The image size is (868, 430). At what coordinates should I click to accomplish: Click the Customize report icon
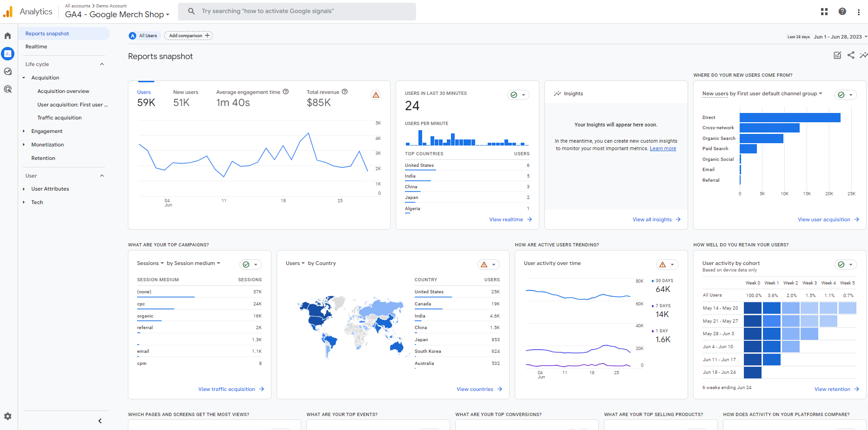pyautogui.click(x=837, y=55)
